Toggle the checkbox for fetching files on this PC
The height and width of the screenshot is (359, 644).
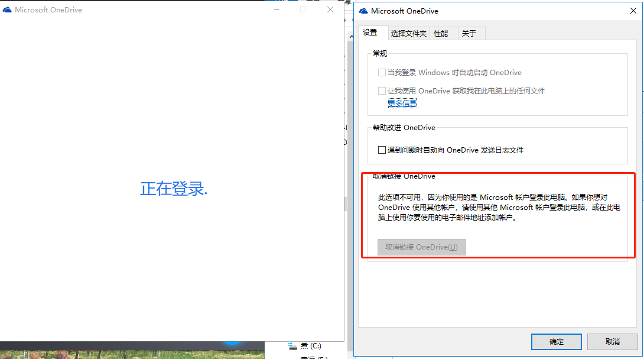pos(382,91)
